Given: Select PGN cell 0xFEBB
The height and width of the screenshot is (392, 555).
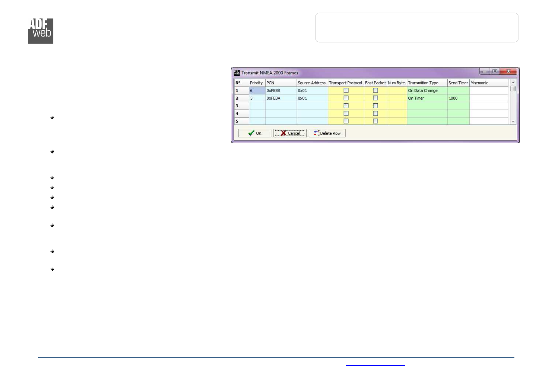Looking at the screenshot, I should coord(281,91).
